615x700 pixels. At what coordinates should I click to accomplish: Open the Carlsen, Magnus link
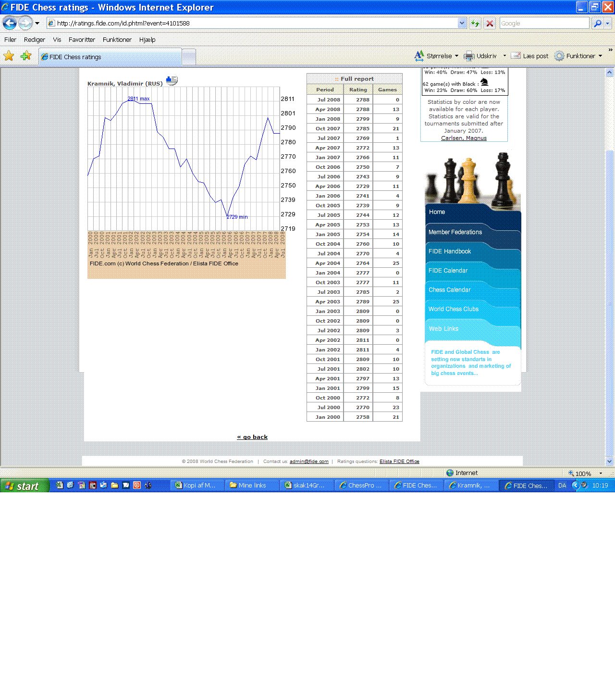[464, 138]
